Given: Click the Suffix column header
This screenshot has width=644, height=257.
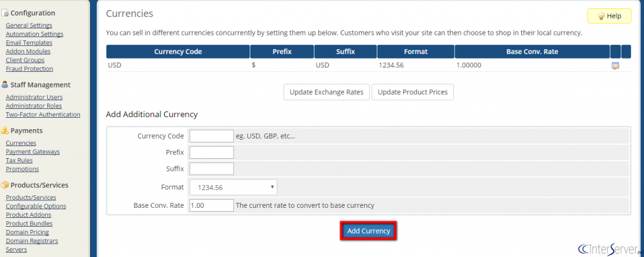Looking at the screenshot, I should click(x=345, y=52).
